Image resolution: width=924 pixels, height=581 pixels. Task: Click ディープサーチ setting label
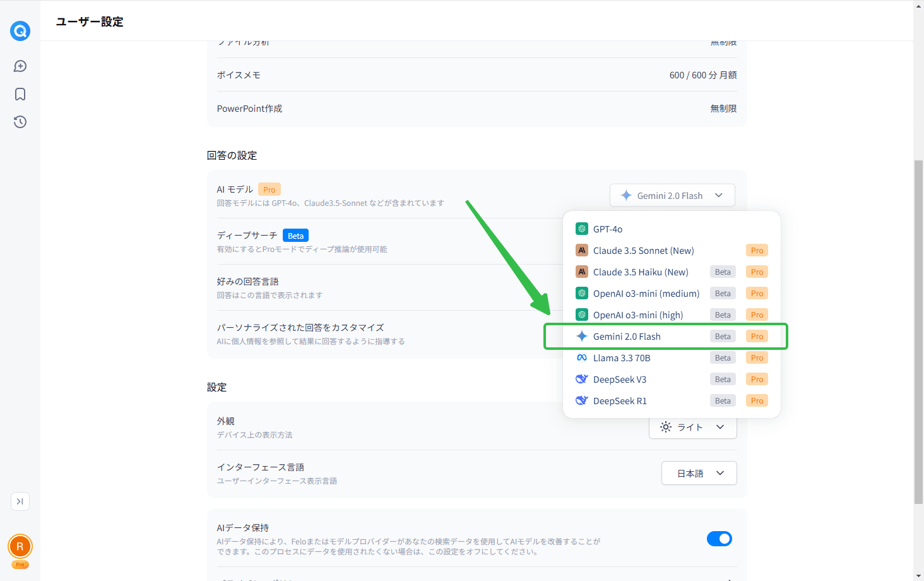click(x=247, y=236)
